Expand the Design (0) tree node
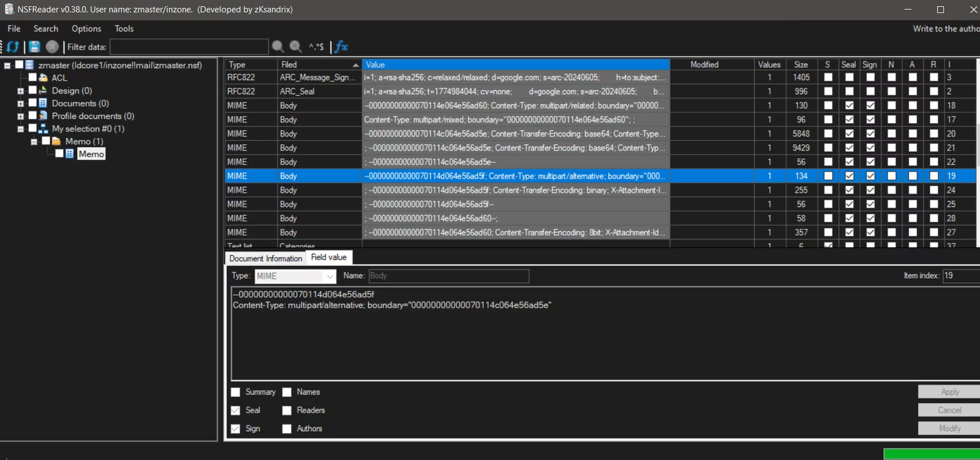This screenshot has height=460, width=980. click(20, 91)
